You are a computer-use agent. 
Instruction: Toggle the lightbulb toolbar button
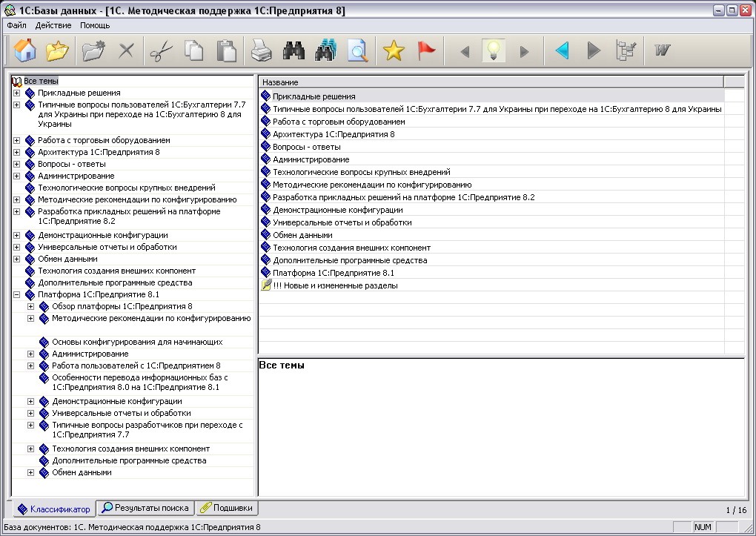pos(494,50)
